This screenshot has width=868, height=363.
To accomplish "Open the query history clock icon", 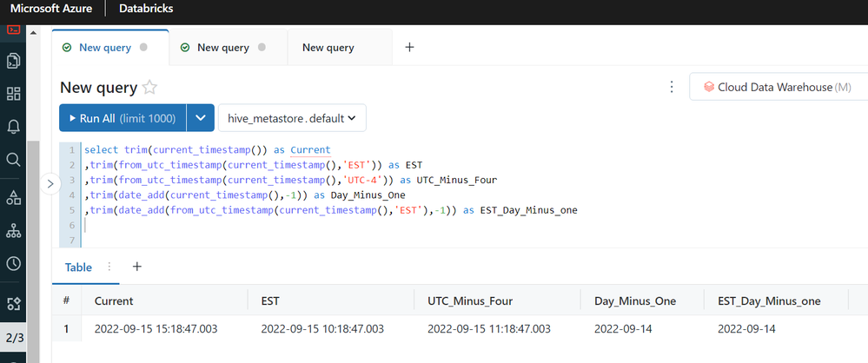I will pyautogui.click(x=13, y=264).
